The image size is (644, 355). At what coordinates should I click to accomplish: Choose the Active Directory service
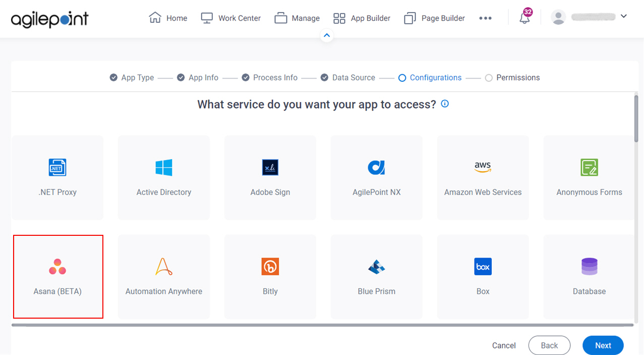pyautogui.click(x=163, y=177)
